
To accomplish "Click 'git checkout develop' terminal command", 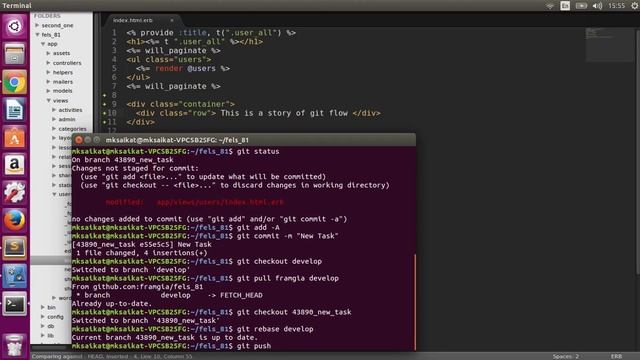I will click(279, 261).
